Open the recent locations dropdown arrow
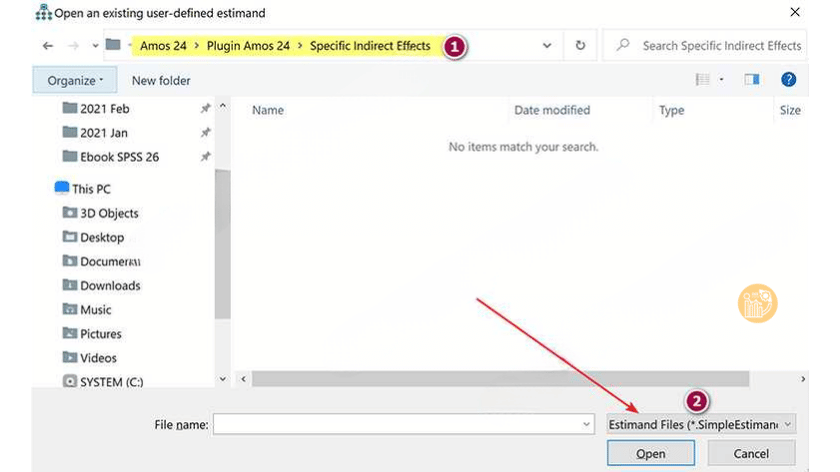This screenshot has height=472, width=840. click(x=95, y=46)
